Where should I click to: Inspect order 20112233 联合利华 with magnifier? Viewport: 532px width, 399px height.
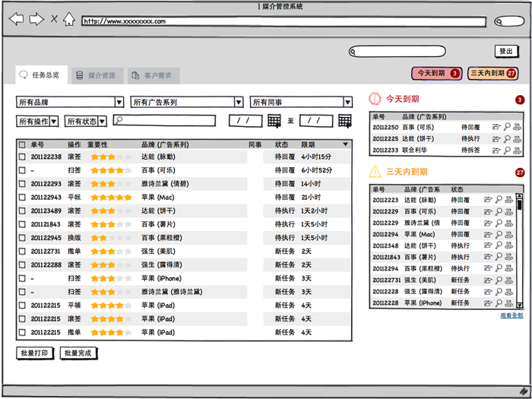point(507,150)
